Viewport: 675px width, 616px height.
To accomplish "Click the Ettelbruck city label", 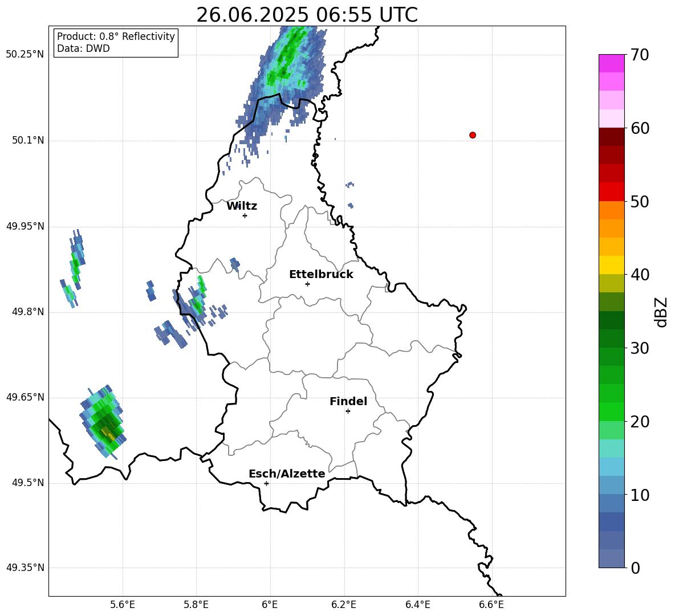I will click(x=321, y=275).
